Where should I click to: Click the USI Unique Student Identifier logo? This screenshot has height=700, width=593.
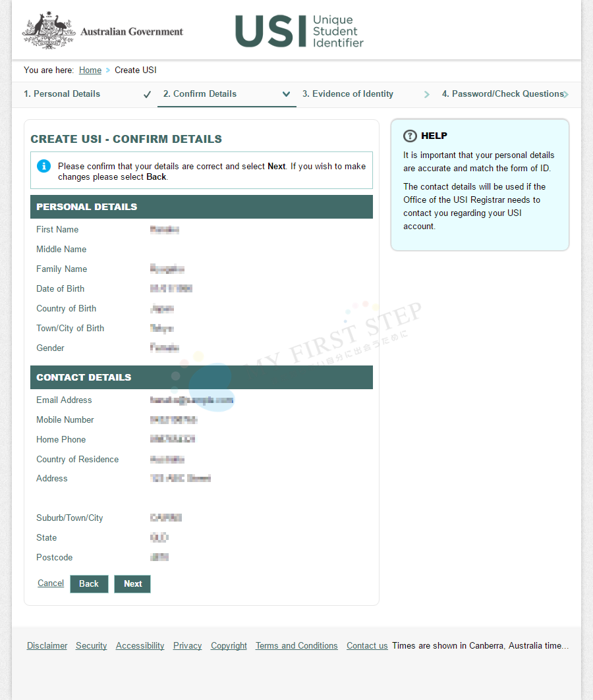pos(299,31)
